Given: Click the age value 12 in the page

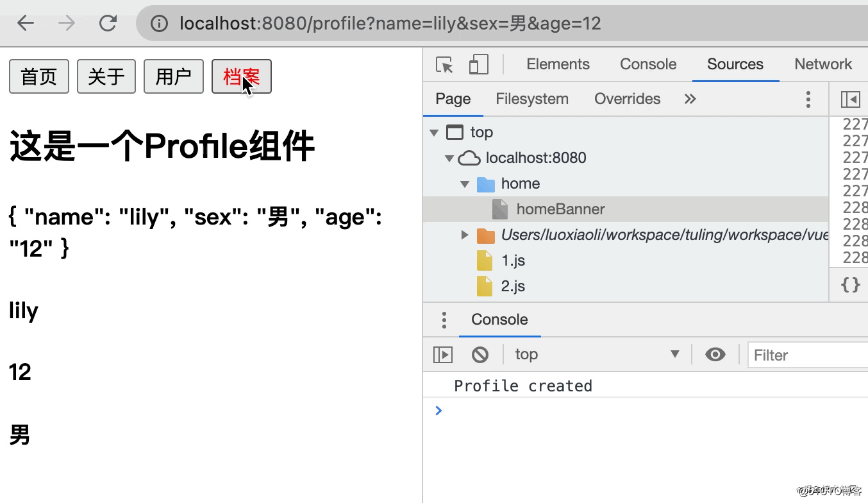Looking at the screenshot, I should point(20,372).
